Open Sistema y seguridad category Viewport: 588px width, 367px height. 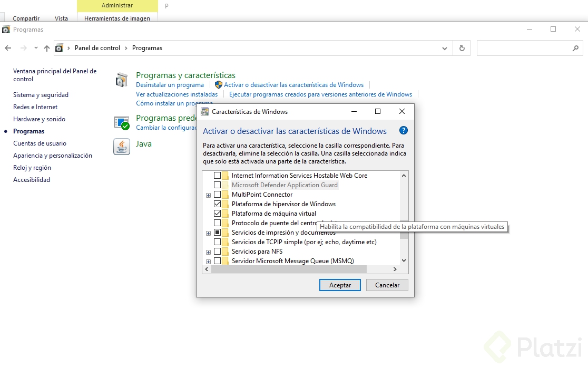coord(41,95)
